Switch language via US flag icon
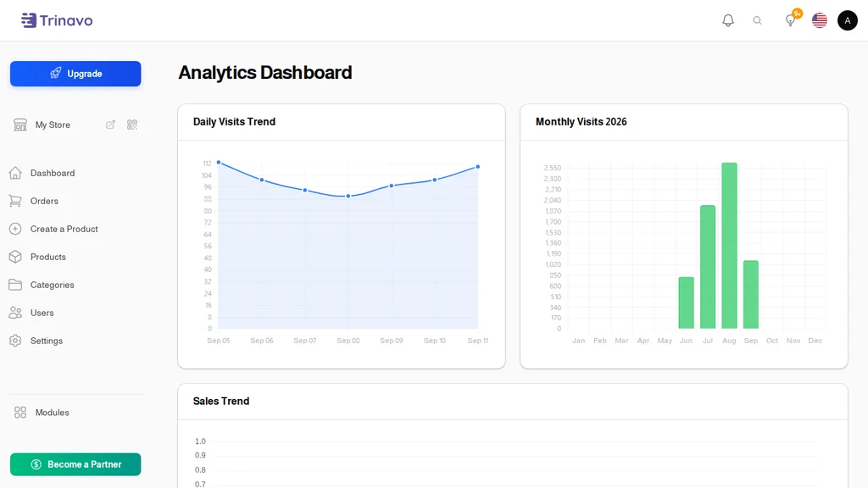 pyautogui.click(x=820, y=20)
